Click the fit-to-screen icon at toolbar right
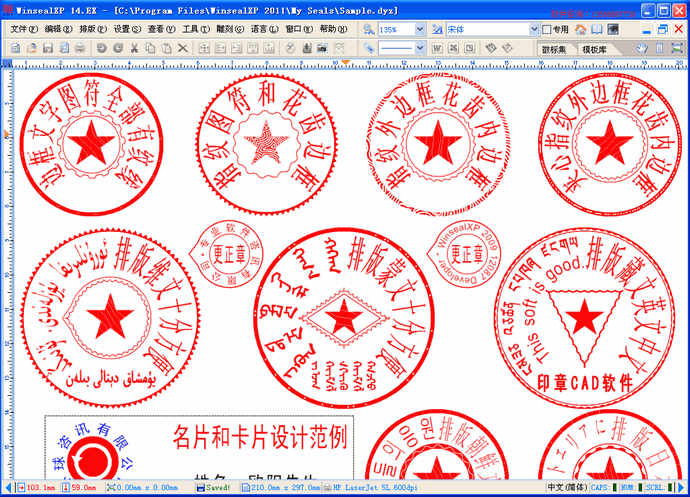The height and width of the screenshot is (497, 690). click(677, 48)
